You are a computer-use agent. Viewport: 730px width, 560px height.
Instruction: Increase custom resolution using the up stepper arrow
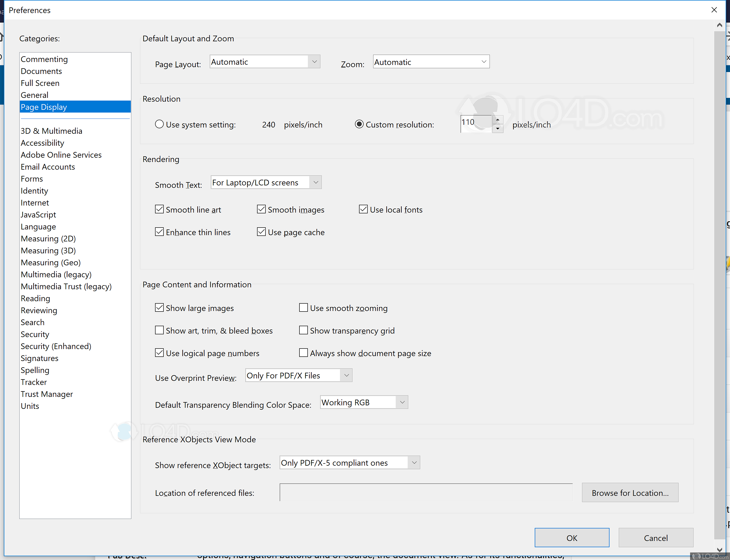tap(498, 119)
